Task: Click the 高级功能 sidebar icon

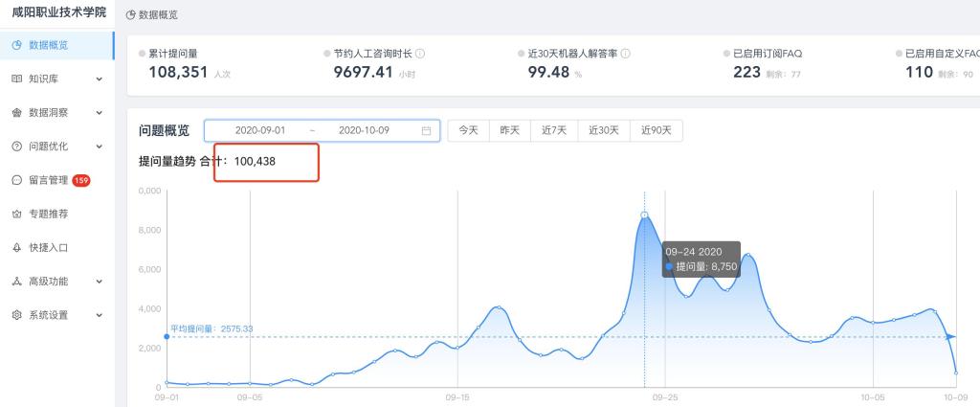Action: [16, 282]
